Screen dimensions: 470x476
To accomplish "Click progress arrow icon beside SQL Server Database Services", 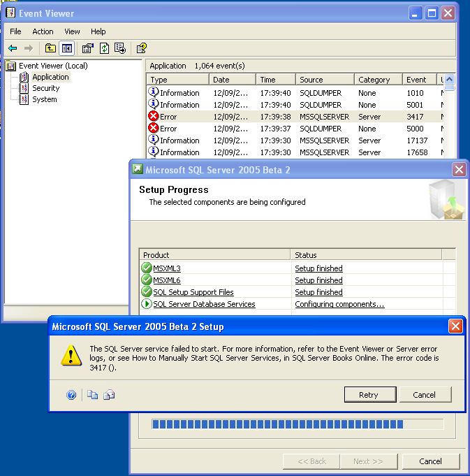I will [147, 303].
